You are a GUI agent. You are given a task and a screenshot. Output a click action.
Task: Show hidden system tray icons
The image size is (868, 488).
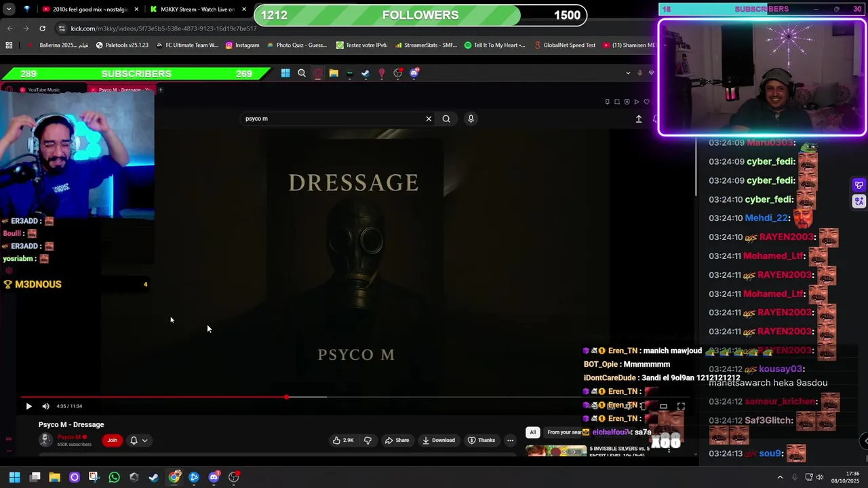click(x=780, y=477)
